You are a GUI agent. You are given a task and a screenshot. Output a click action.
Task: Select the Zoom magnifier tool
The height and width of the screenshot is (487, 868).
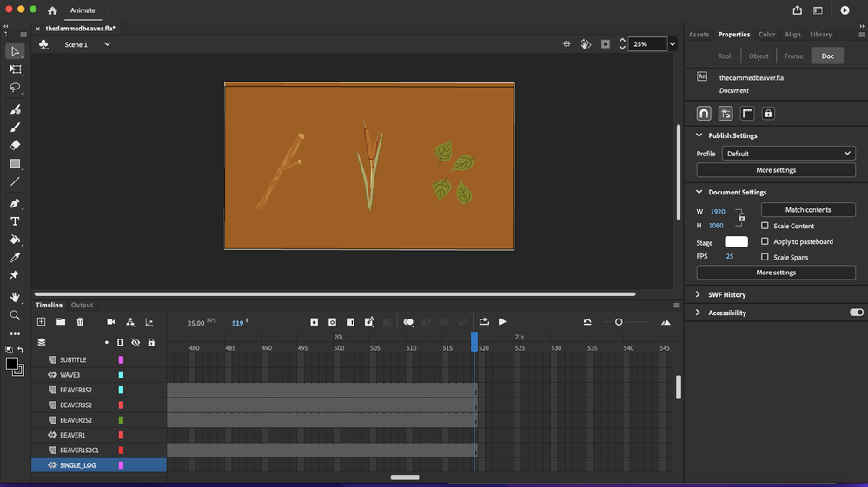point(15,315)
